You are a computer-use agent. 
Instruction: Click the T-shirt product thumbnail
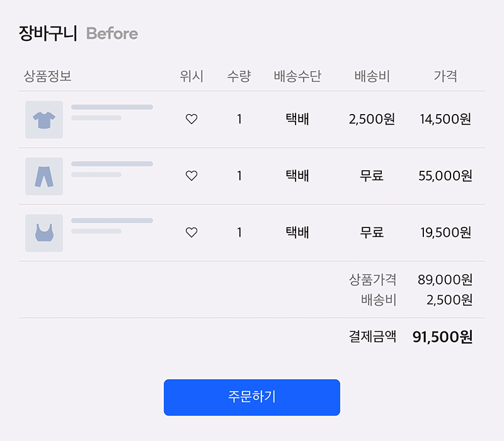[x=44, y=120]
